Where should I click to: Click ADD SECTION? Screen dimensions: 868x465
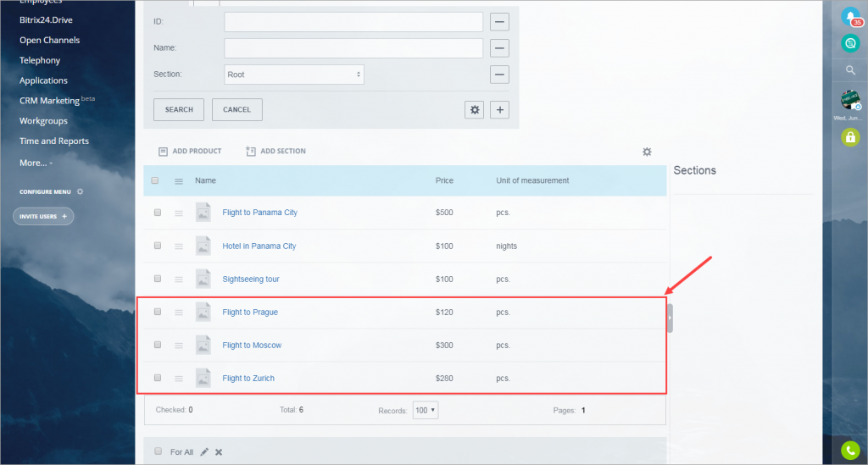coord(275,151)
